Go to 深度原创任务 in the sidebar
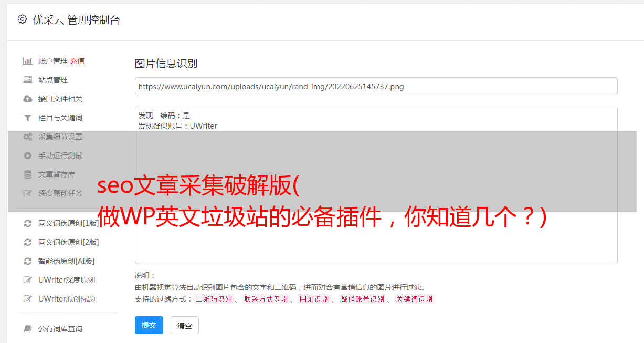This screenshot has height=343, width=644. (x=60, y=193)
